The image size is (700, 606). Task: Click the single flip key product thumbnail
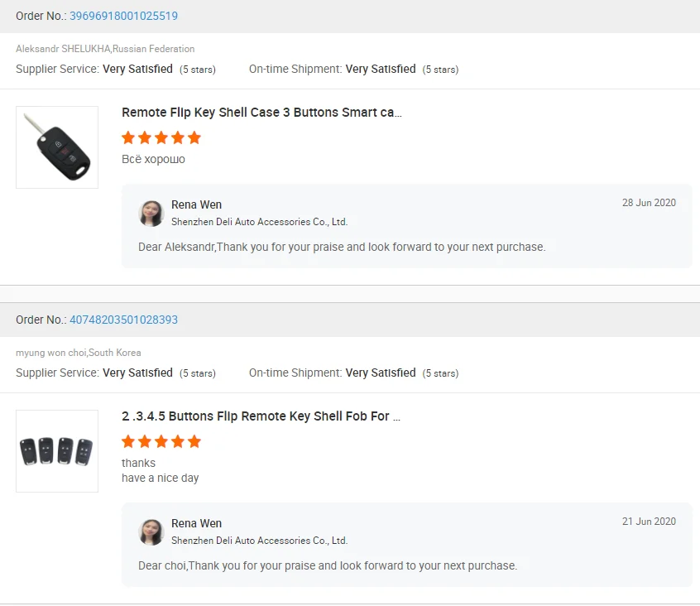(57, 147)
